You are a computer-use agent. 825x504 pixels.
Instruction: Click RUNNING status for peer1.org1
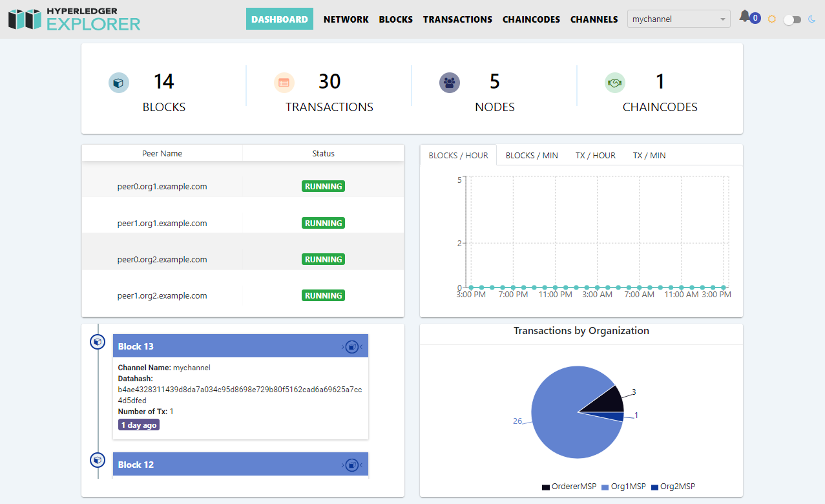[323, 223]
